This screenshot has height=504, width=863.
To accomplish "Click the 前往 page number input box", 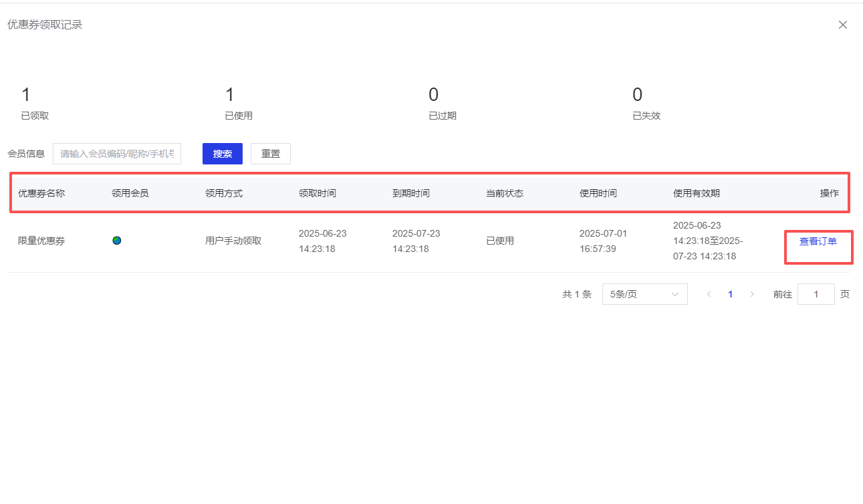I will [x=816, y=294].
